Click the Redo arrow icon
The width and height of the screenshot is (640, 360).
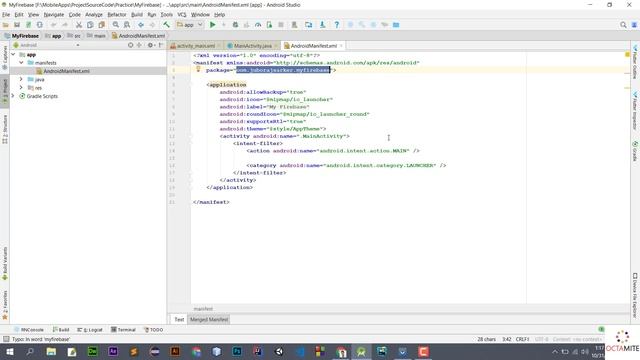[x=64, y=25]
